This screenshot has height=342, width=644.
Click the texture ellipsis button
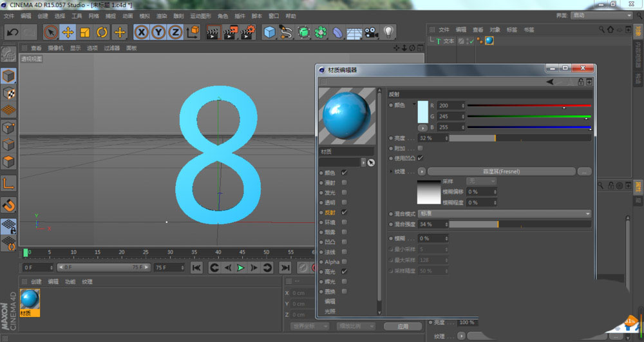(x=585, y=171)
